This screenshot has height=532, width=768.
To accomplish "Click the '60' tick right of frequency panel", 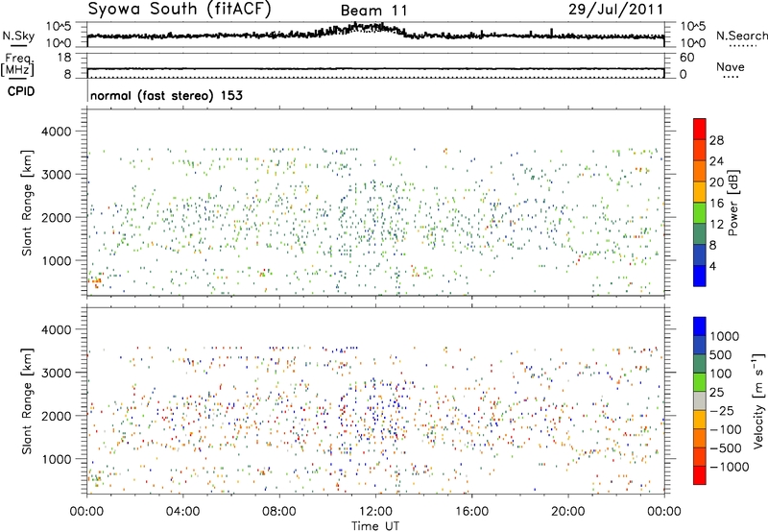I will point(686,58).
